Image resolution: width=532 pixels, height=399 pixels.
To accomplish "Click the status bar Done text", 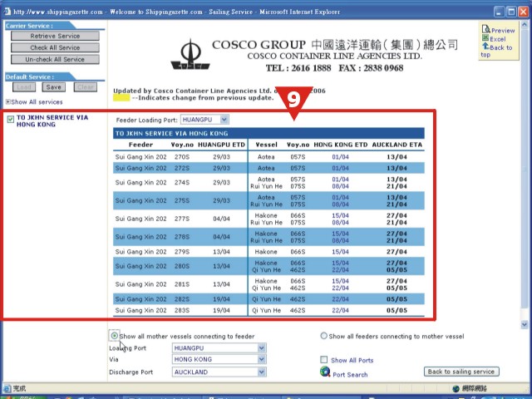I will click(x=19, y=388).
